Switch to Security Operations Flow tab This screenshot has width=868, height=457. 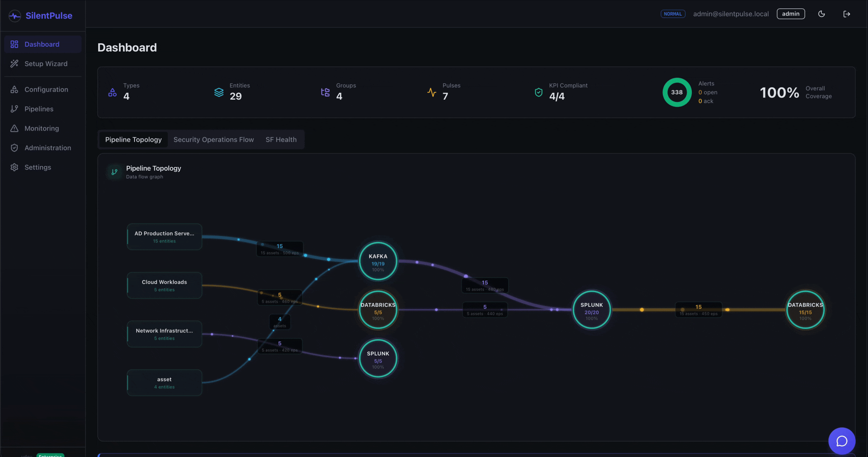tap(213, 140)
